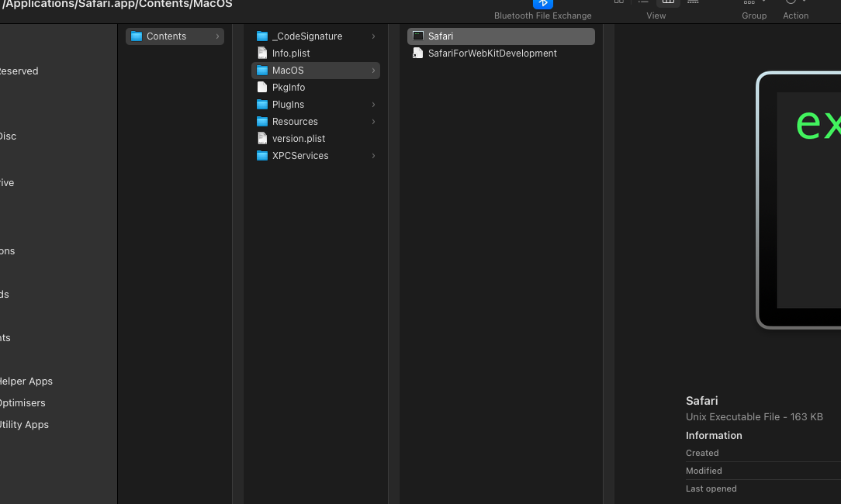Click the Contents folder icon
The height and width of the screenshot is (504, 841).
click(x=137, y=36)
